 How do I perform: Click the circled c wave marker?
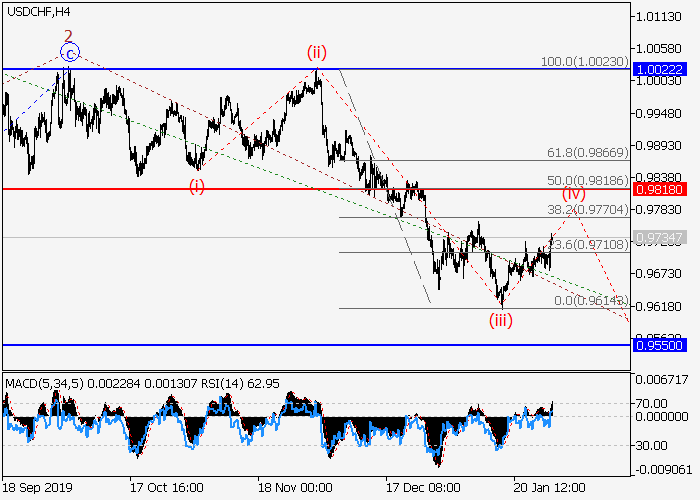(x=69, y=52)
